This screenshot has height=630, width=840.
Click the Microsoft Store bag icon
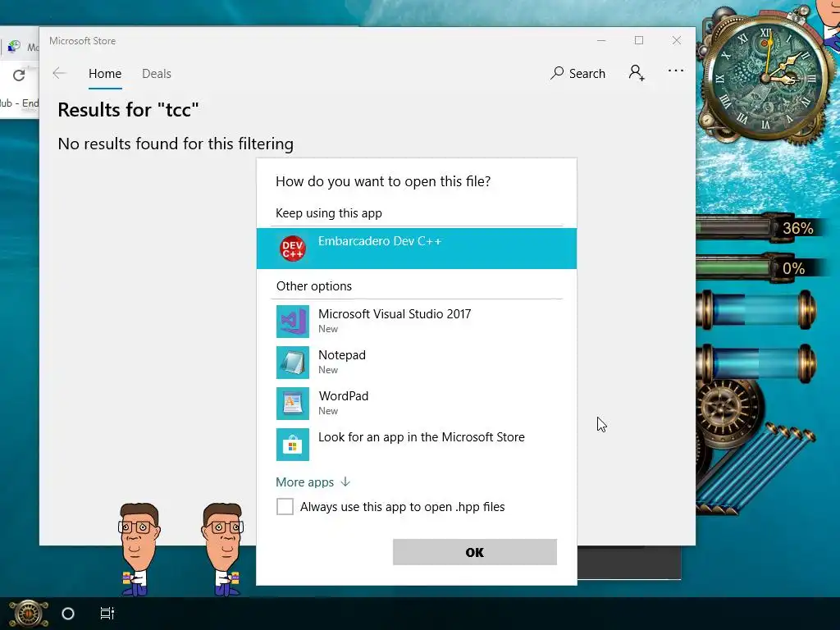(293, 445)
